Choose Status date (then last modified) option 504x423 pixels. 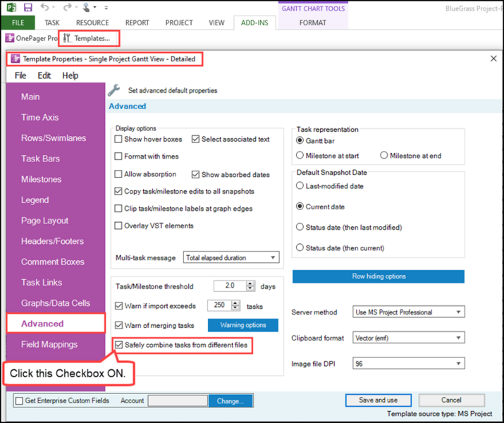300,227
